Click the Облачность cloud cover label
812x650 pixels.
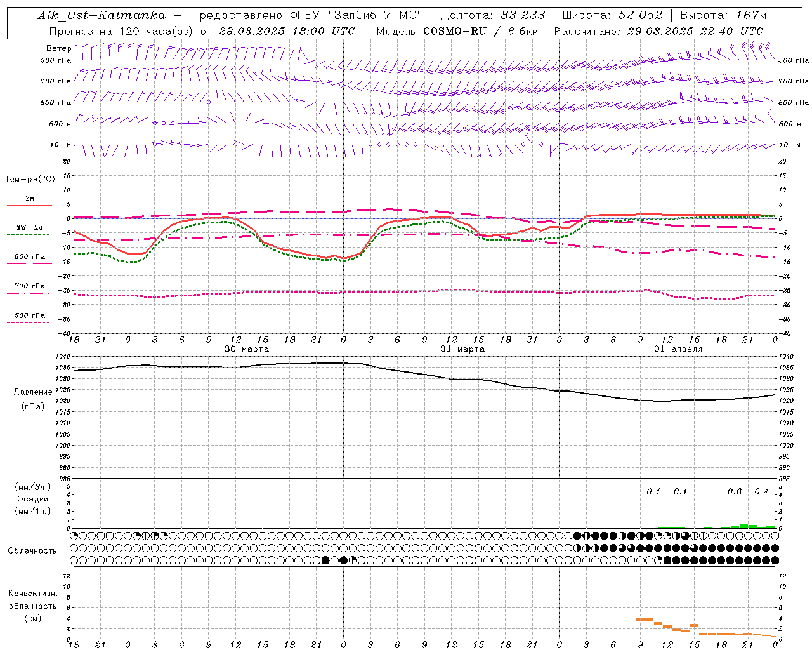[32, 550]
